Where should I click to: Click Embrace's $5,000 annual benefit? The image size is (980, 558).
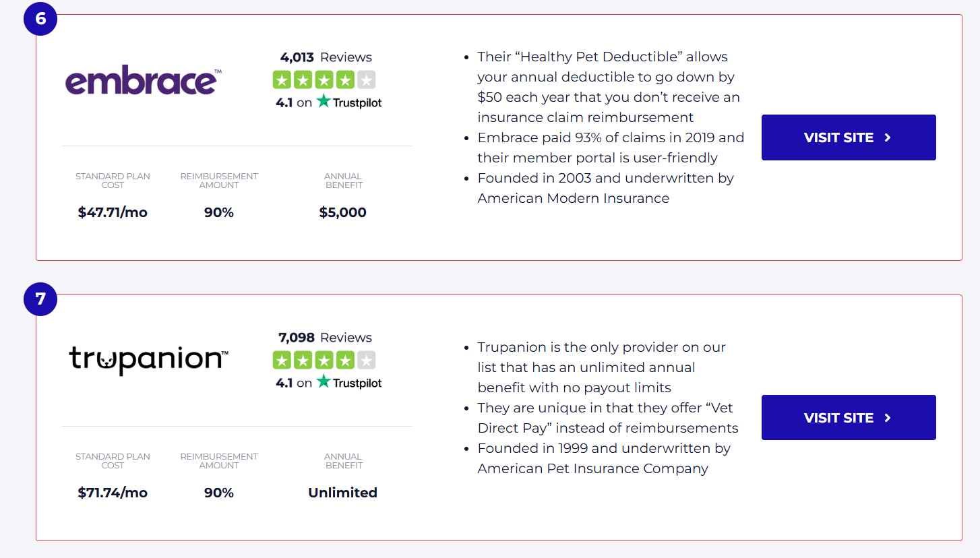(343, 212)
